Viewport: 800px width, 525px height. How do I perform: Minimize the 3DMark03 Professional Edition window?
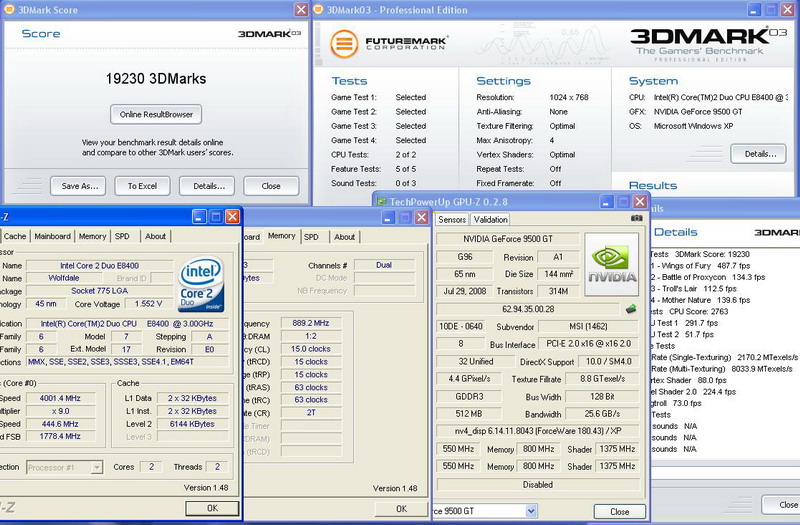[754, 9]
